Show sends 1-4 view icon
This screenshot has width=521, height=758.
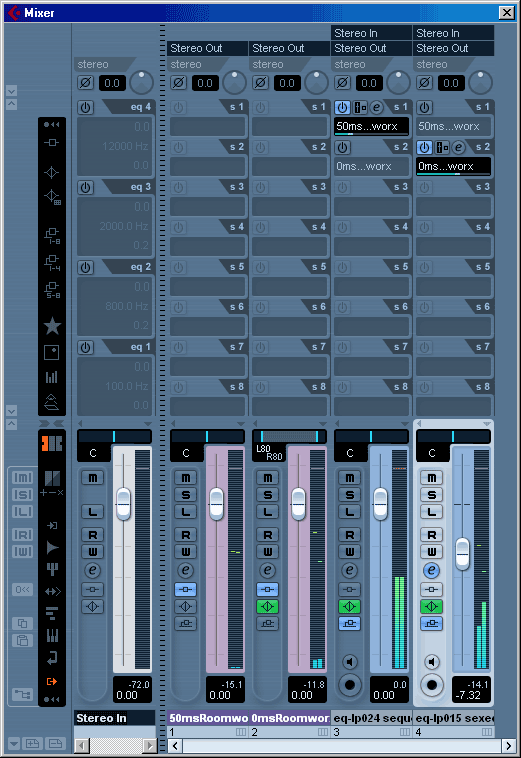[x=52, y=263]
